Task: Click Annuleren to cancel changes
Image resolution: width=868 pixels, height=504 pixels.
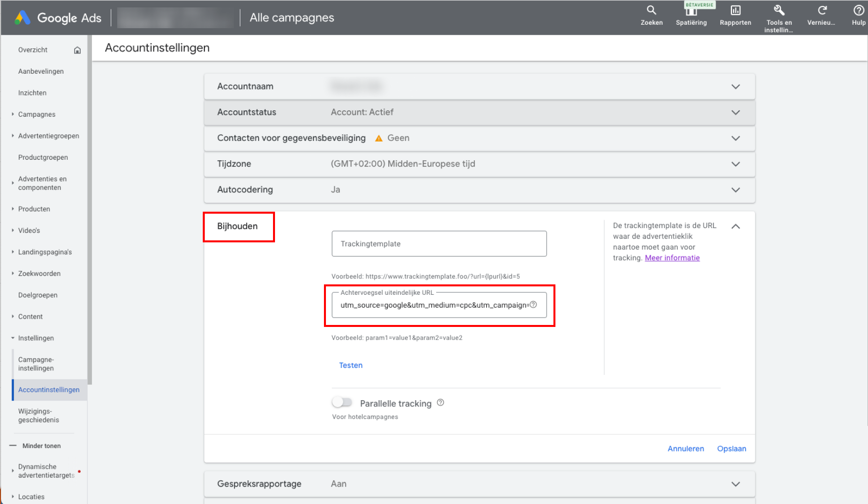Action: 685,449
